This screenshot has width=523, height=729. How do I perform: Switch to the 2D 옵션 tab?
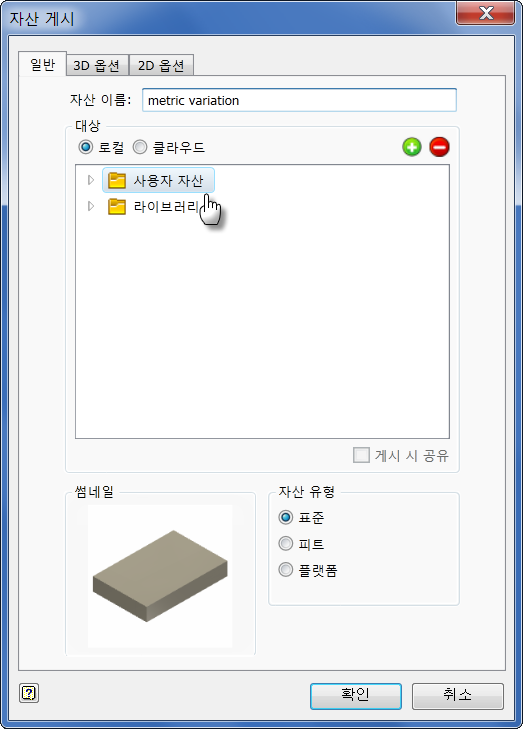click(161, 65)
